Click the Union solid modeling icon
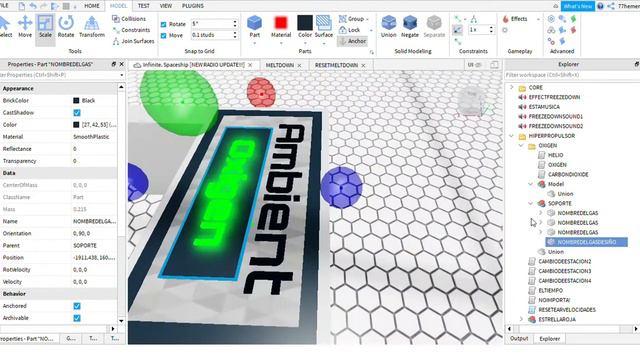Screen dimensions: 640x360 coord(389,23)
